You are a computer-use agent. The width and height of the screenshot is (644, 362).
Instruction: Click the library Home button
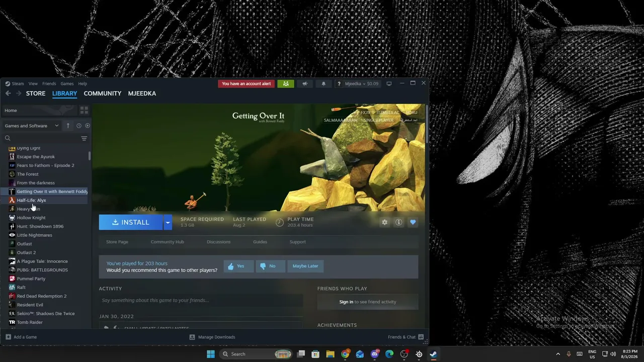(x=39, y=110)
